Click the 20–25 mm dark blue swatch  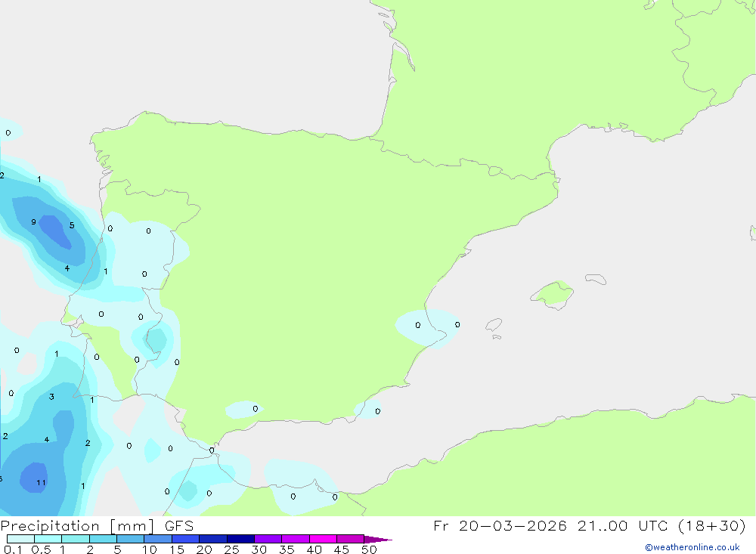[212, 539]
